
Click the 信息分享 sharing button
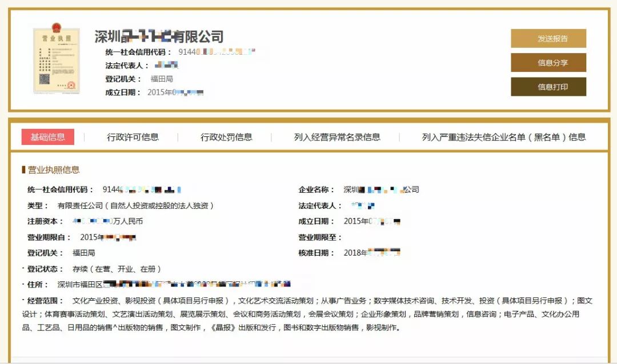coord(548,63)
